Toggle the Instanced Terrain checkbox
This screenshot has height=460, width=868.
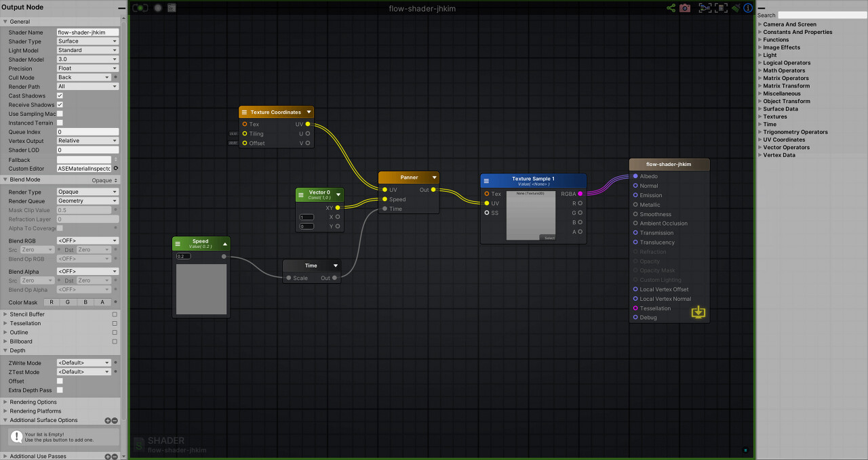60,123
